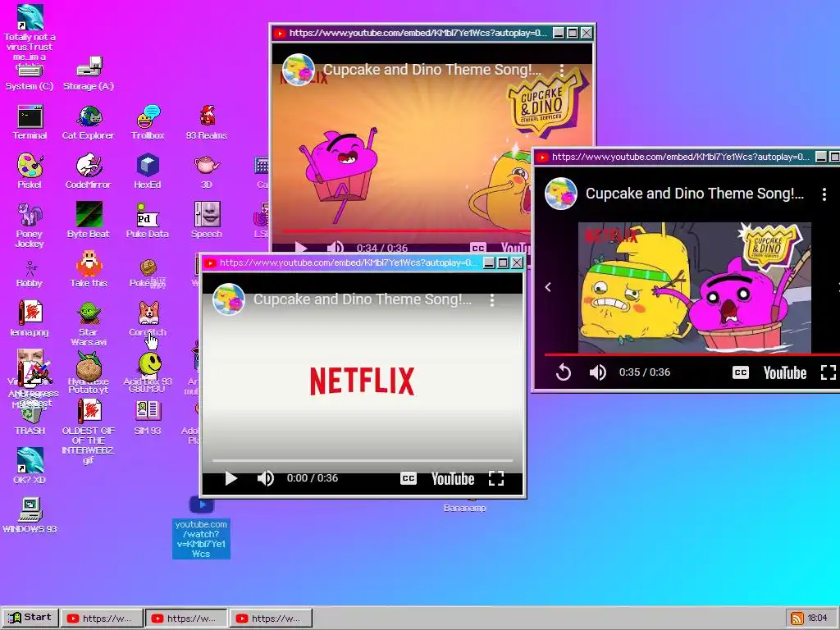The height and width of the screenshot is (630, 840).
Task: Open more options in the 0:34 video window
Action: tap(561, 70)
